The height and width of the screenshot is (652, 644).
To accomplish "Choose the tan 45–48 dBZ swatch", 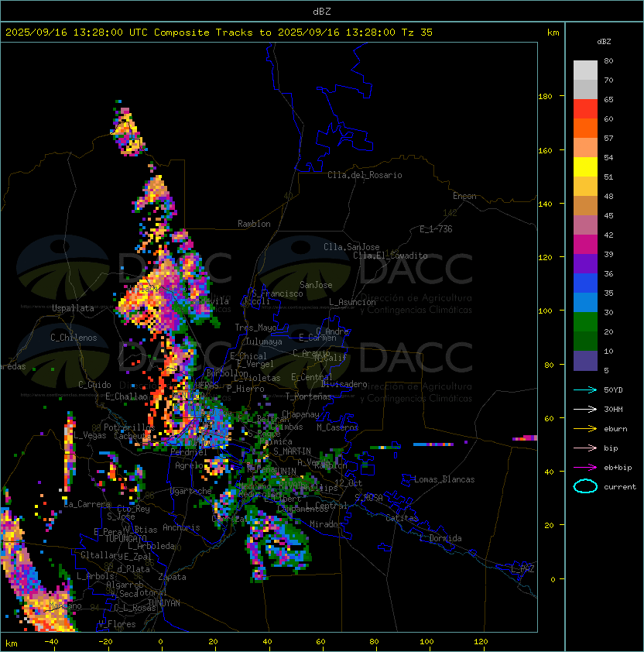I will [585, 205].
